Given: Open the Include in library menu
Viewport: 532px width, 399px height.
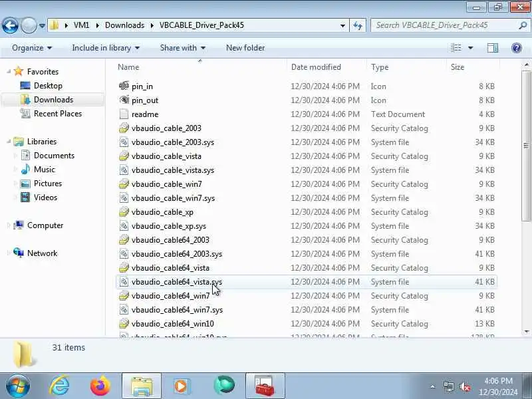Looking at the screenshot, I should (x=106, y=48).
